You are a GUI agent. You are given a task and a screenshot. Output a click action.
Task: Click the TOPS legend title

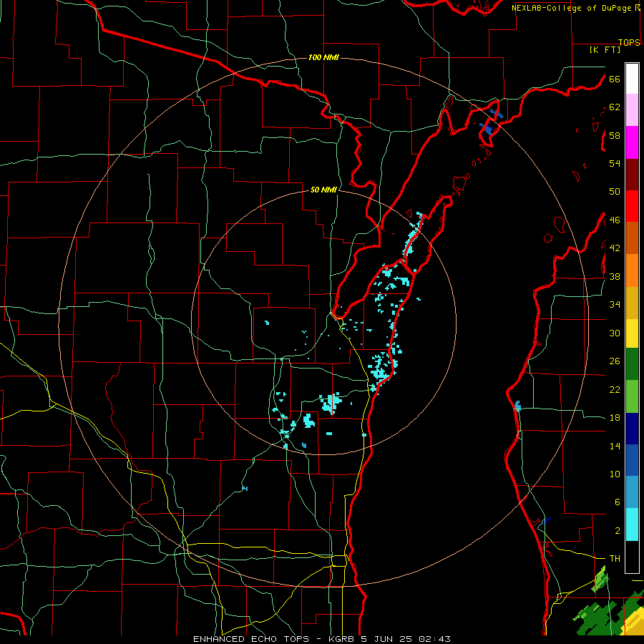tap(629, 42)
